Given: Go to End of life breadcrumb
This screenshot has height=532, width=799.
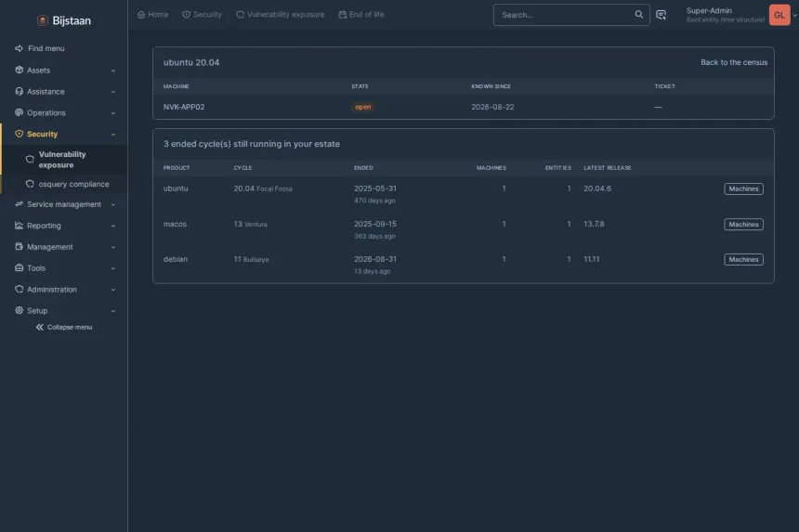Looking at the screenshot, I should pyautogui.click(x=361, y=15).
